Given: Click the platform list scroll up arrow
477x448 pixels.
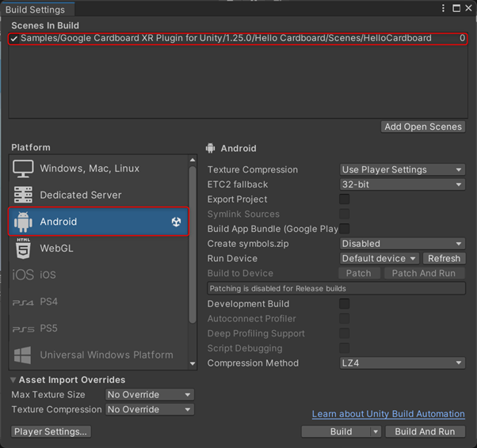Looking at the screenshot, I should pos(193,160).
